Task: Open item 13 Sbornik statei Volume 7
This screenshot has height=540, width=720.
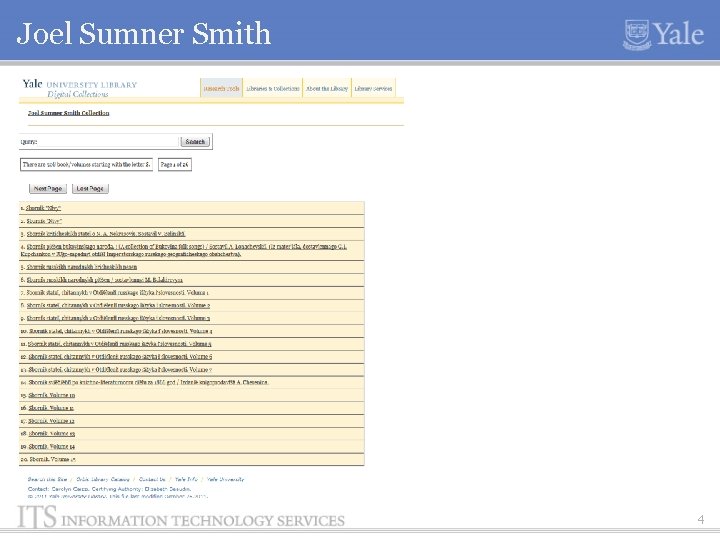Action: pos(120,370)
